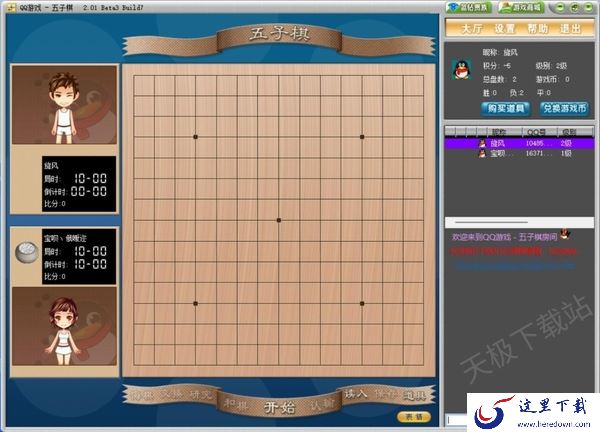Click 读入 to load a game record

(355, 393)
